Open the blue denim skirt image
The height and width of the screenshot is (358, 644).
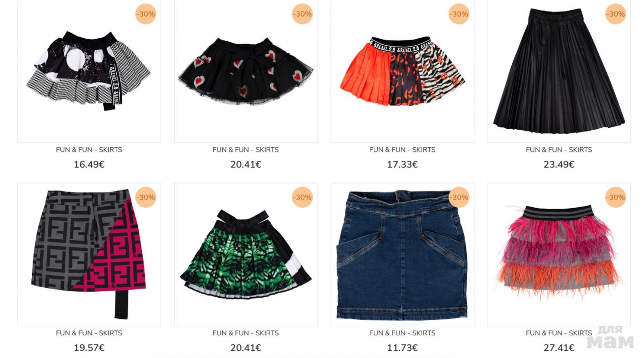point(403,254)
